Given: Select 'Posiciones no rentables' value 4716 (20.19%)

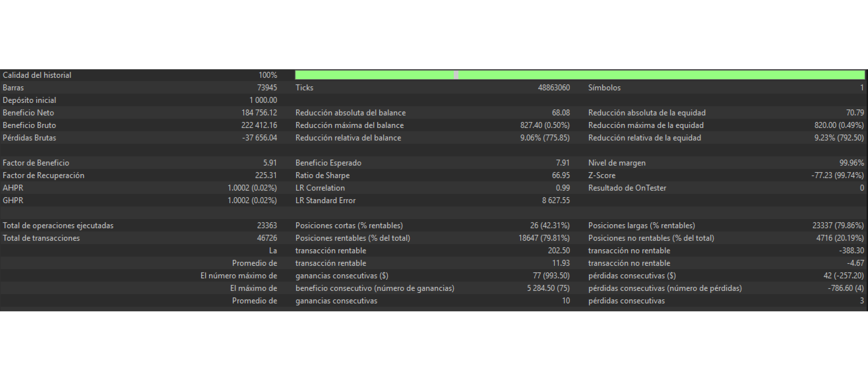Looking at the screenshot, I should [840, 238].
